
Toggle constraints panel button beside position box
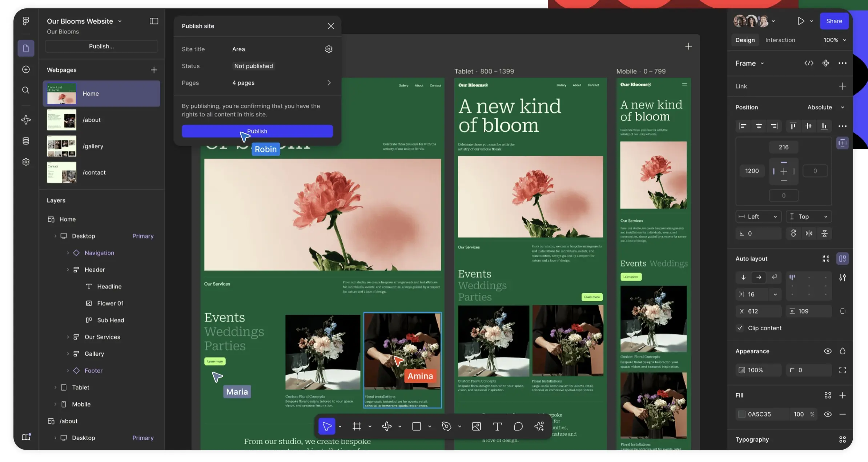pyautogui.click(x=843, y=143)
